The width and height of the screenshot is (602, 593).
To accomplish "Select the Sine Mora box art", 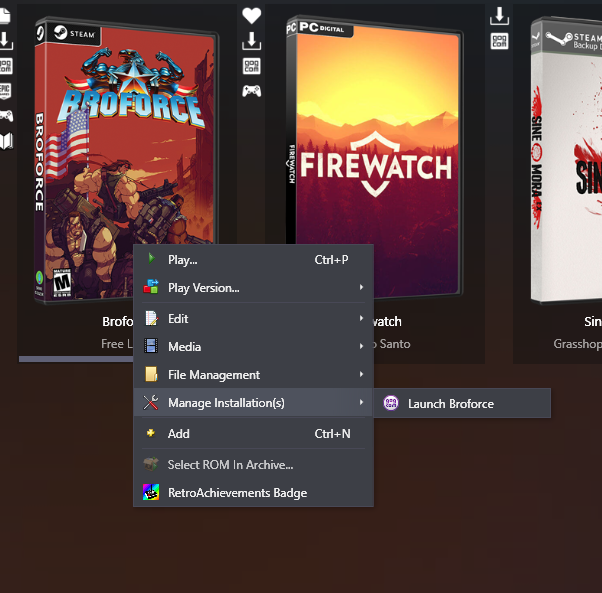I will pyautogui.click(x=566, y=159).
